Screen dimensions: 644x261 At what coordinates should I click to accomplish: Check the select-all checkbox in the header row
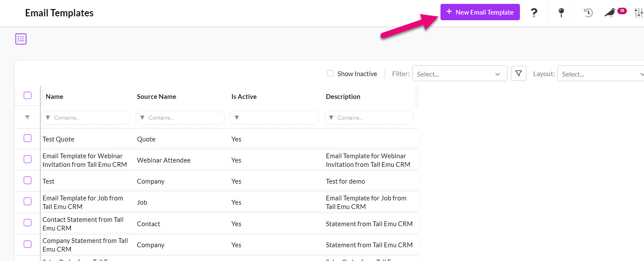tap(27, 95)
